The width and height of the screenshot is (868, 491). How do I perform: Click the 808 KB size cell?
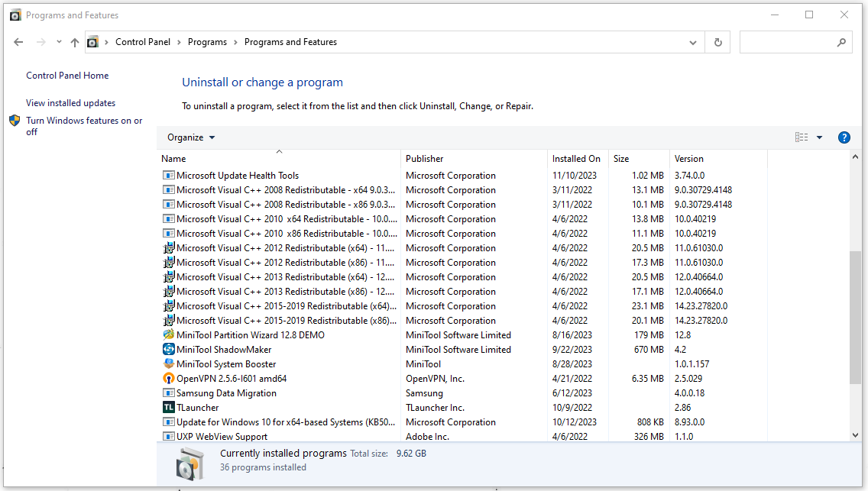[x=650, y=422]
